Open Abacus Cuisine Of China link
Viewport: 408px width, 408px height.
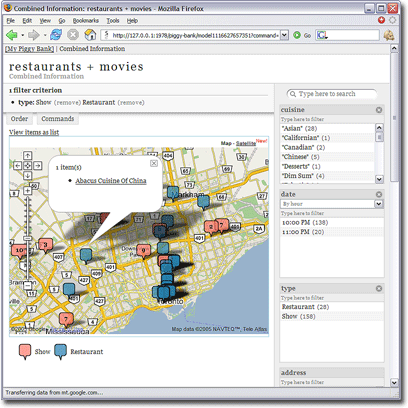point(111,181)
